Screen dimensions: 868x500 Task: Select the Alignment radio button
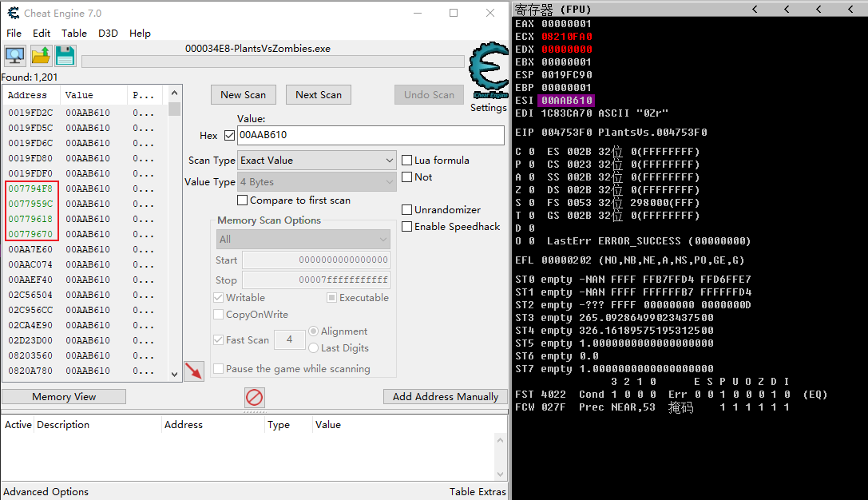(313, 331)
